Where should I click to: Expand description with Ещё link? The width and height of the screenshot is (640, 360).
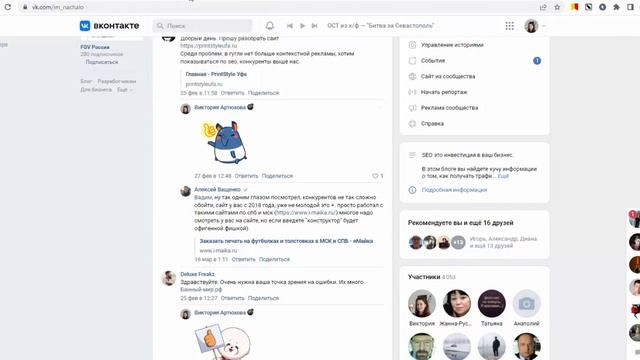pos(503,176)
